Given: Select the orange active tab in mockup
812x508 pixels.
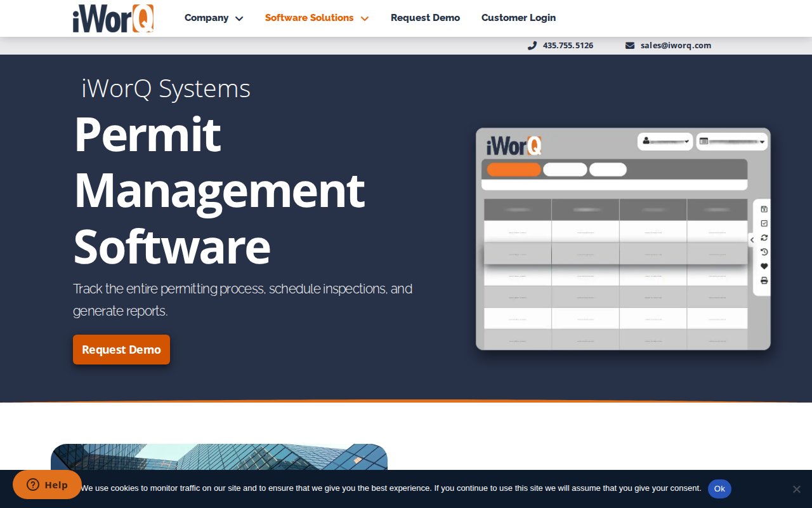Looking at the screenshot, I should pos(514,170).
